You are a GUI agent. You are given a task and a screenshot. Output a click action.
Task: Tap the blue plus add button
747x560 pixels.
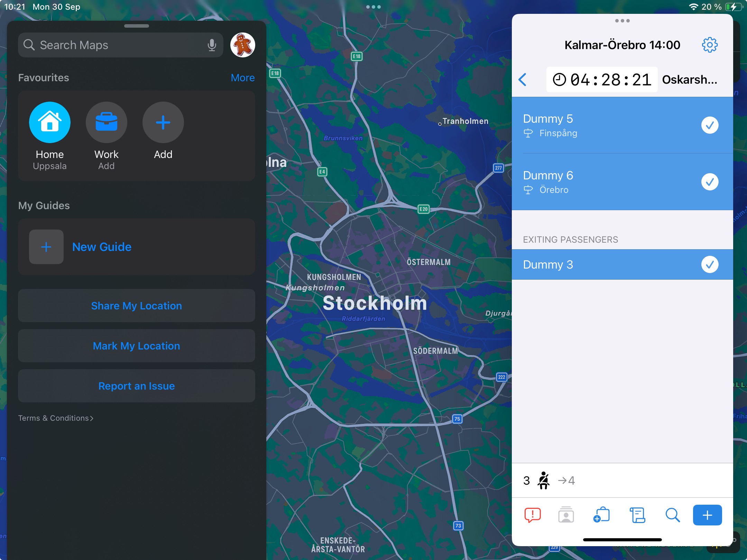click(x=707, y=515)
